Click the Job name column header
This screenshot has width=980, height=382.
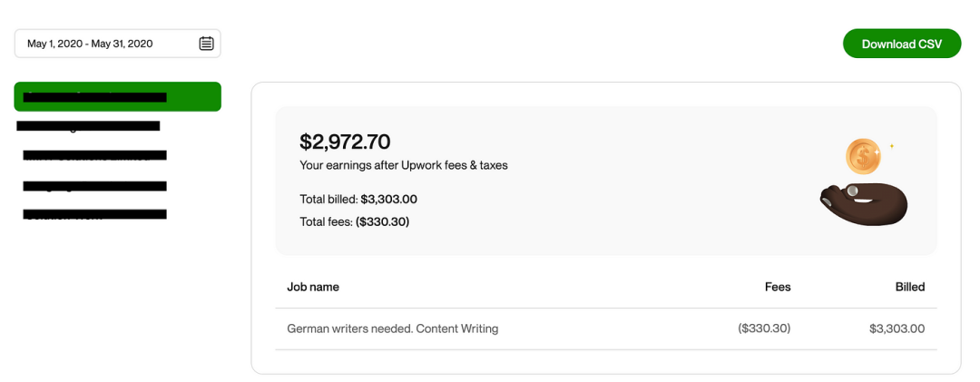tap(313, 287)
